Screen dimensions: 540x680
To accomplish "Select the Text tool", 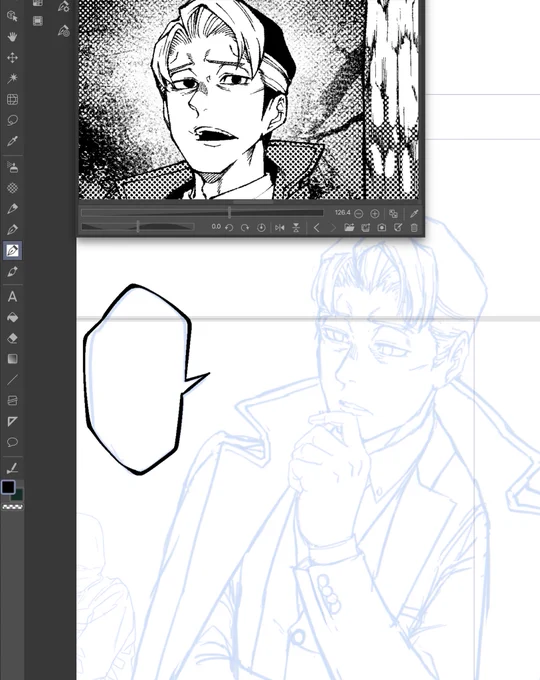I will pos(12,297).
